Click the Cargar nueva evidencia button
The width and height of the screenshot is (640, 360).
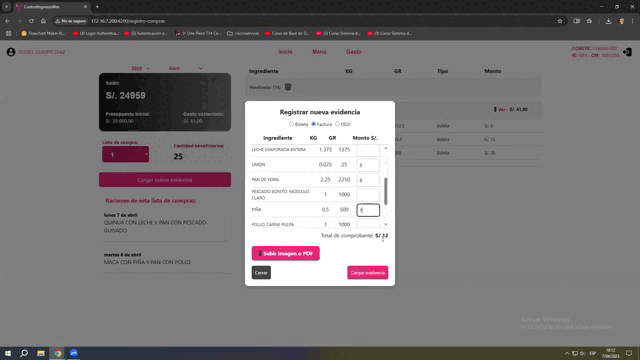click(x=165, y=180)
